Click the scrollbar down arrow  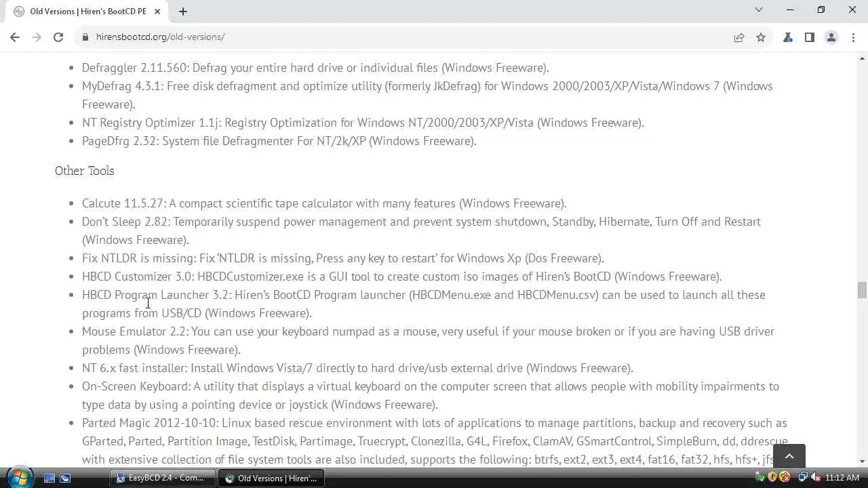pyautogui.click(x=862, y=462)
